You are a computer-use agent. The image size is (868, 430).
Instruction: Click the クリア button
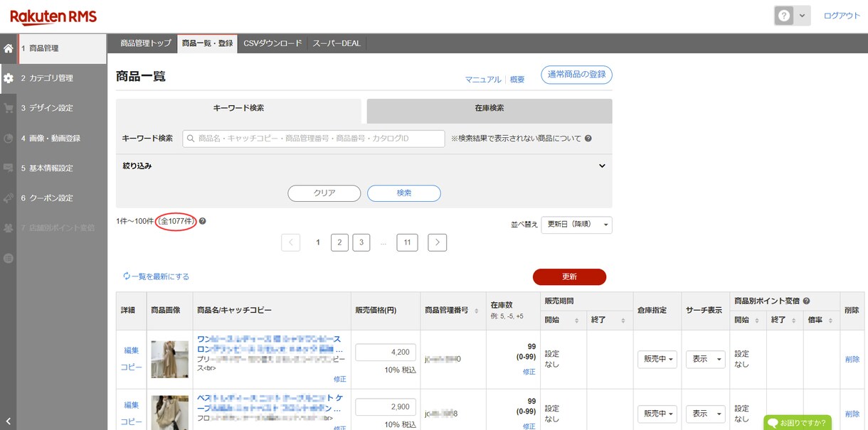324,193
